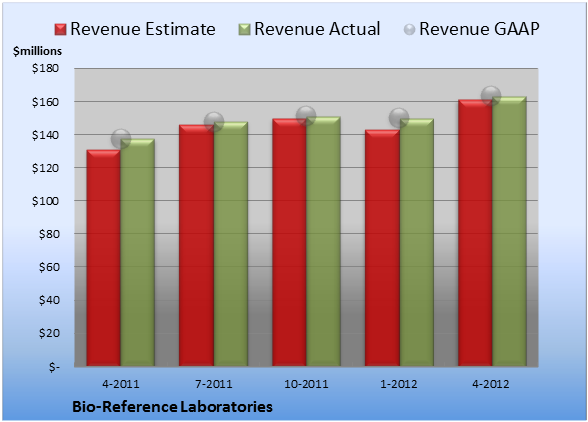Click the '$20' y-axis label
This screenshot has width=588, height=422.
(x=49, y=333)
